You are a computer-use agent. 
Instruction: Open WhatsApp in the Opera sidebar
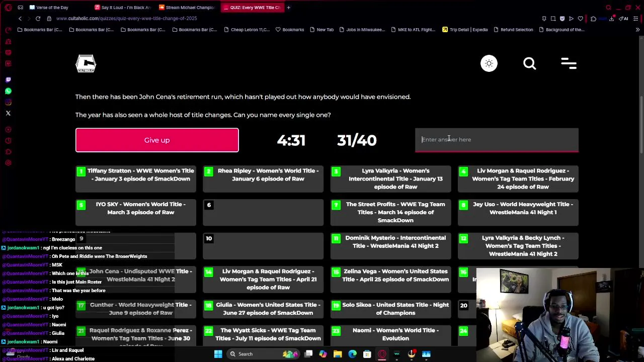click(8, 91)
